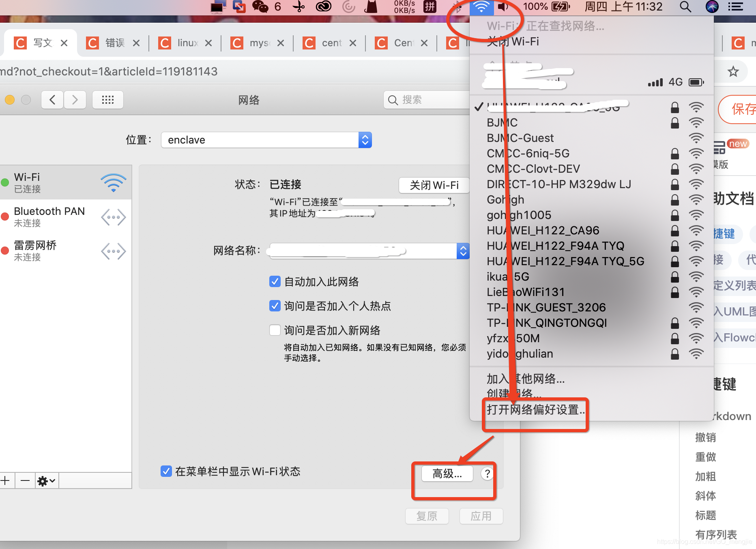Switch to the 写文 browser tab
The width and height of the screenshot is (756, 549).
tap(41, 43)
